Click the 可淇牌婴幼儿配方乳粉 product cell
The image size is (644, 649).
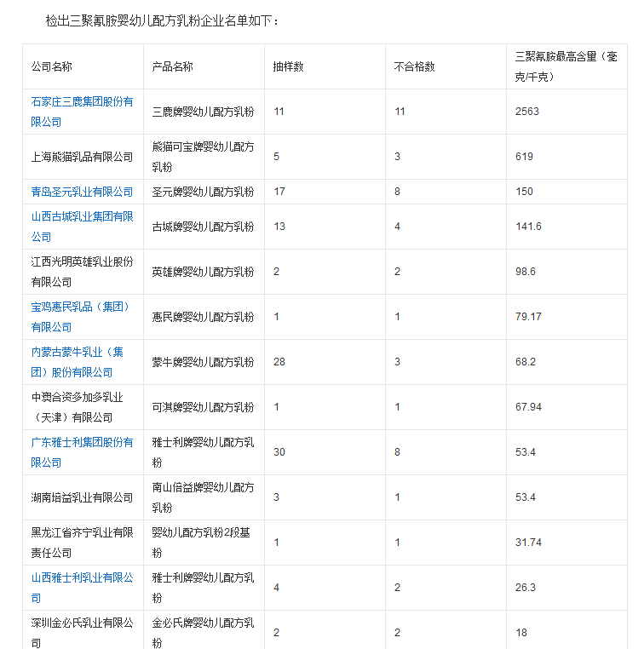coord(203,407)
